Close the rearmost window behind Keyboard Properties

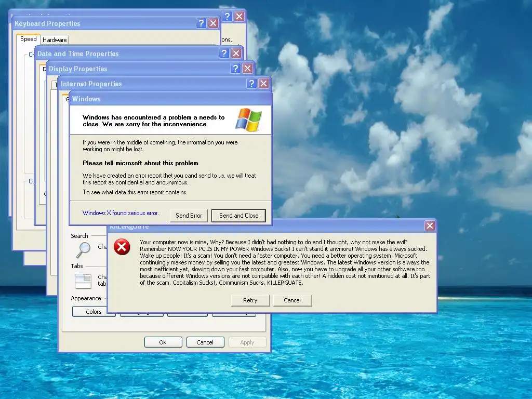239,16
